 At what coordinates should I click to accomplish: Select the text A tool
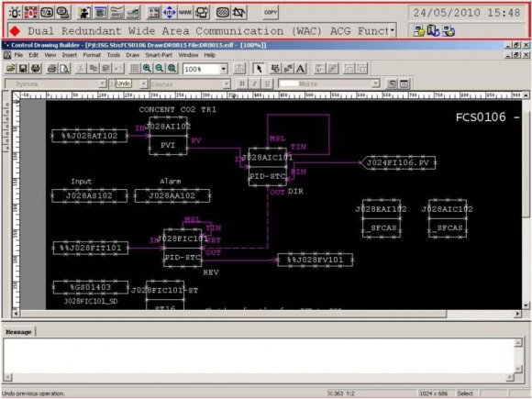pyautogui.click(x=301, y=69)
